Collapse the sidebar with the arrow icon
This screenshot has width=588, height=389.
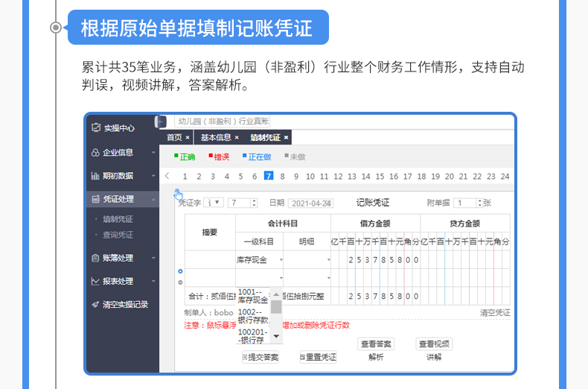161,121
